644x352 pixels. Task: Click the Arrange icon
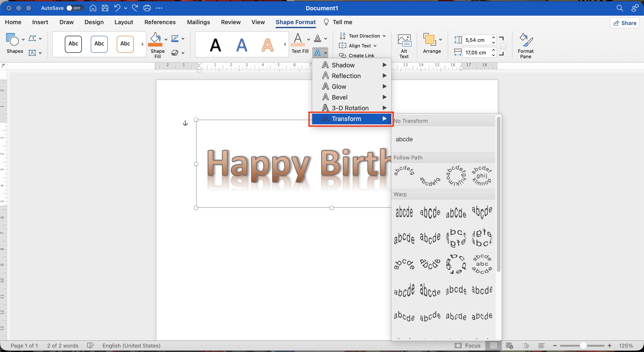pos(430,40)
